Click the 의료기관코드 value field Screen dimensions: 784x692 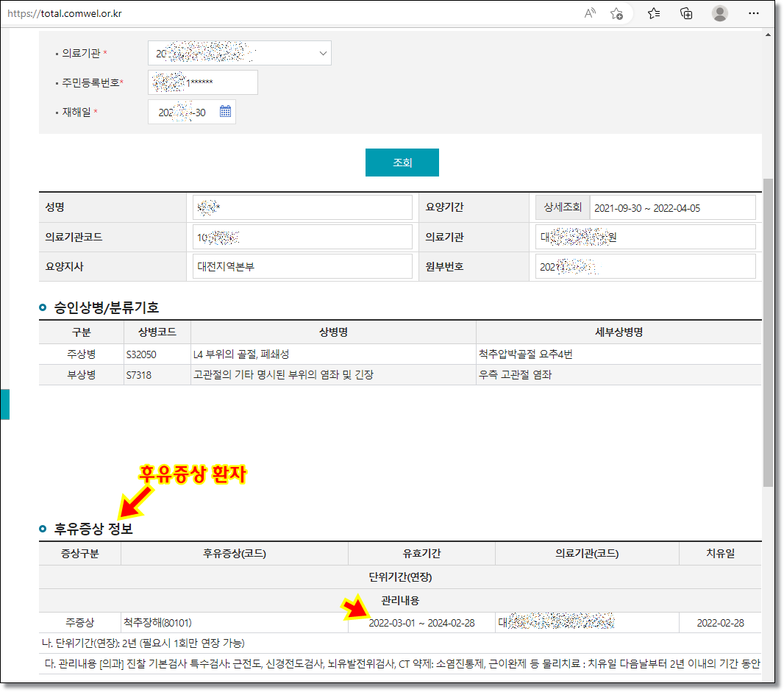302,237
